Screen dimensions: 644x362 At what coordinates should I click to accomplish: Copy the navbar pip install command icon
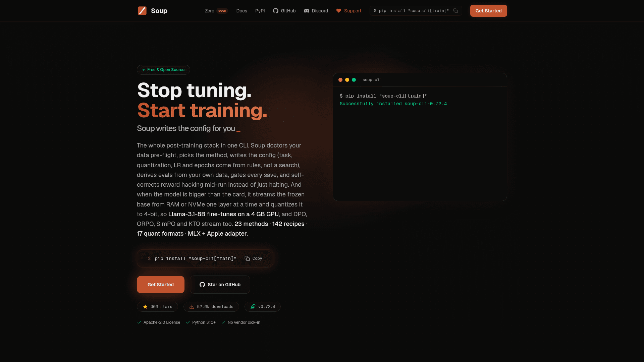click(455, 11)
